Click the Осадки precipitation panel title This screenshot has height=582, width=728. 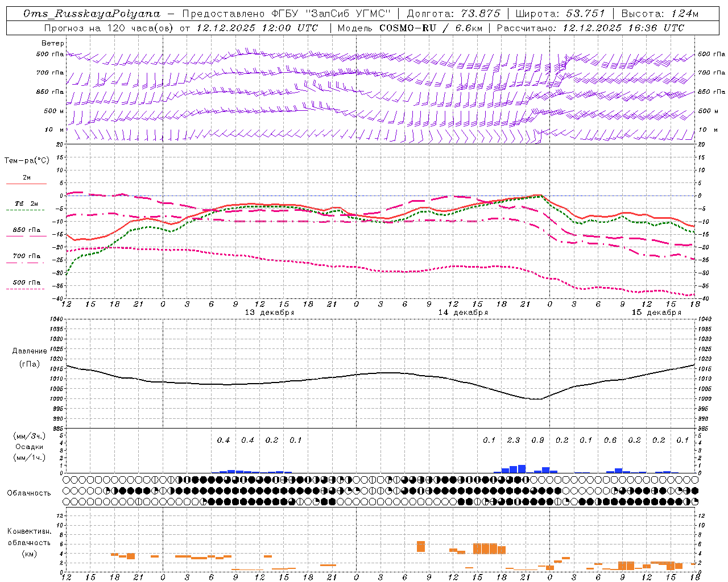click(29, 447)
